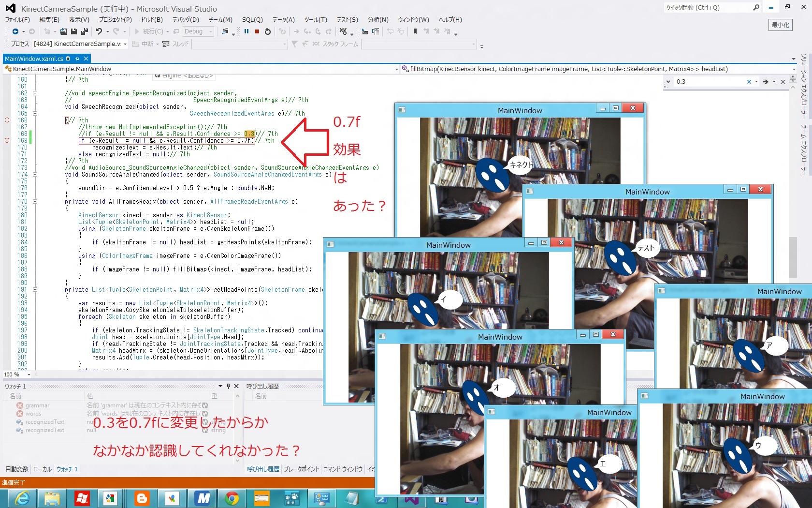Image resolution: width=812 pixels, height=508 pixels.
Task: Switch to the ブレークポイント tab
Action: pyautogui.click(x=302, y=469)
